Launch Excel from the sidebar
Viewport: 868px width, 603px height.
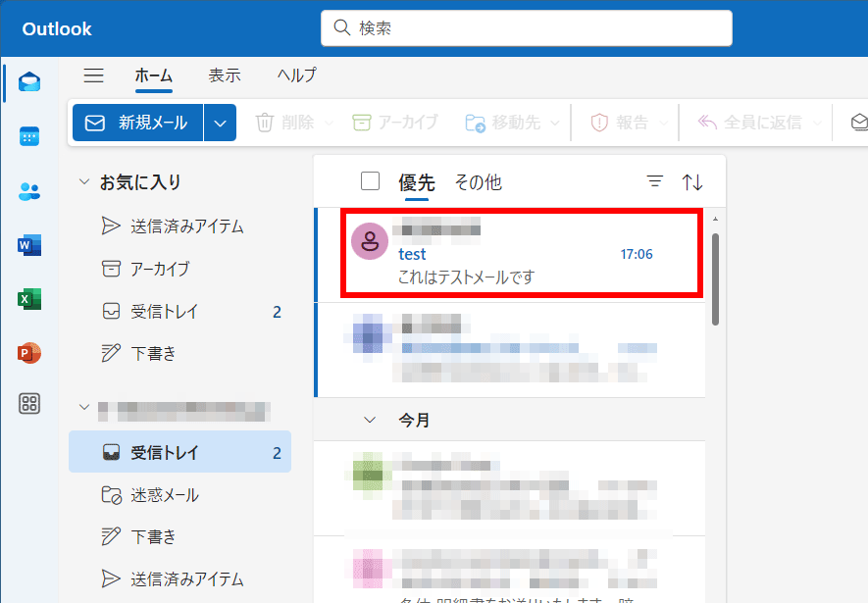29,299
